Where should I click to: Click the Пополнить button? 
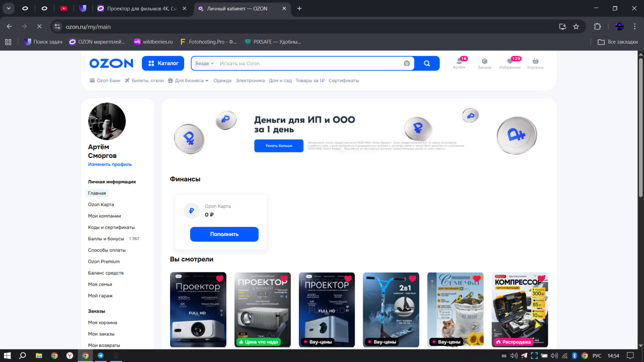coord(224,234)
